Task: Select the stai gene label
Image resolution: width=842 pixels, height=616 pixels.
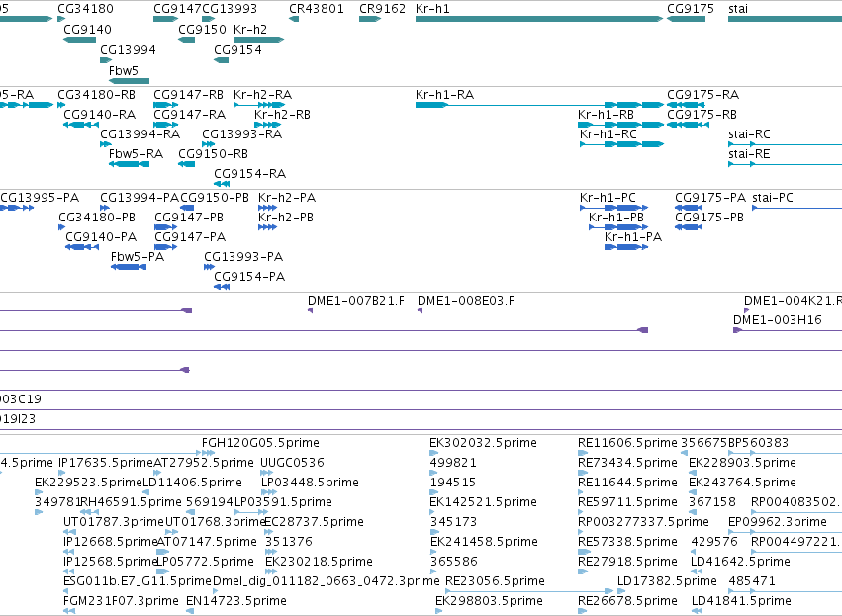Action: click(738, 9)
